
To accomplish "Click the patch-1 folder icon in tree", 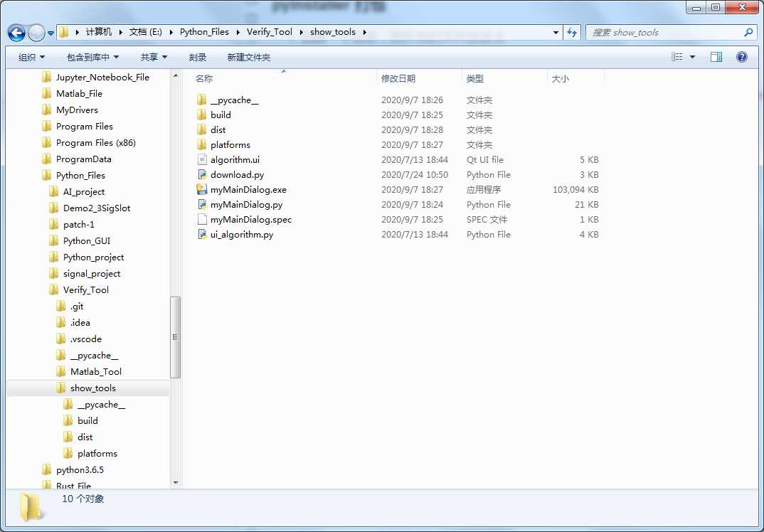I will tap(54, 225).
